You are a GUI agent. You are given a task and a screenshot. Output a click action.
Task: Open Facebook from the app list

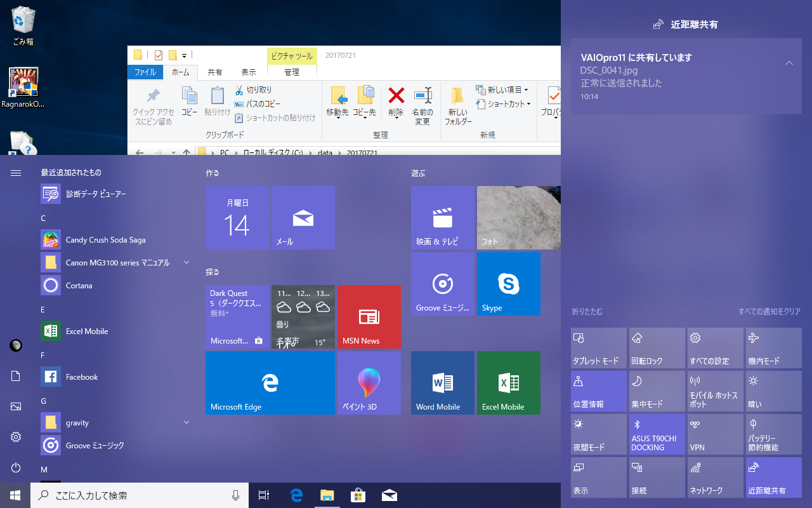[x=115, y=377]
